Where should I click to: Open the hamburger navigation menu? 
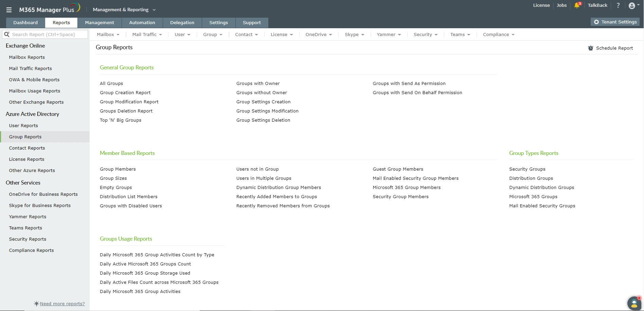pyautogui.click(x=8, y=10)
